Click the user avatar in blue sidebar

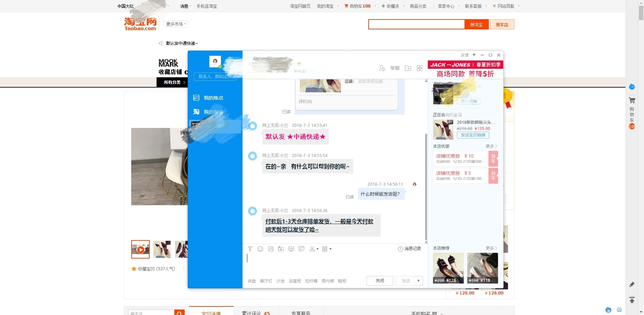(215, 62)
